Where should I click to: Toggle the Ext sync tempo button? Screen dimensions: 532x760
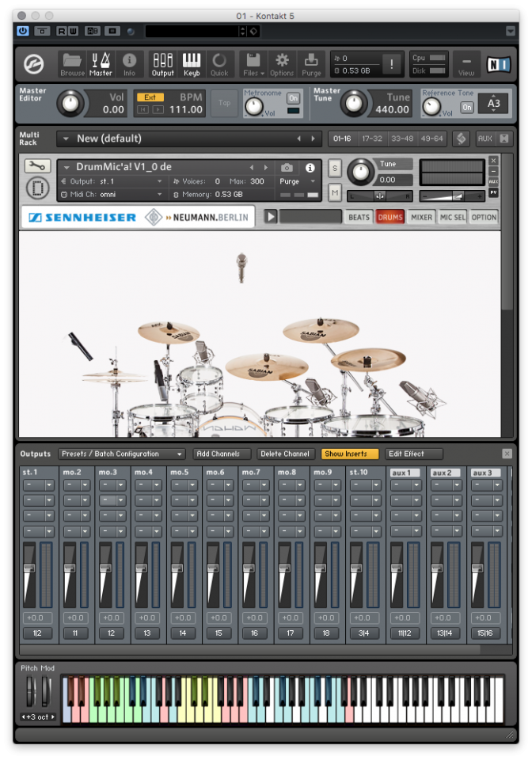coord(150,97)
